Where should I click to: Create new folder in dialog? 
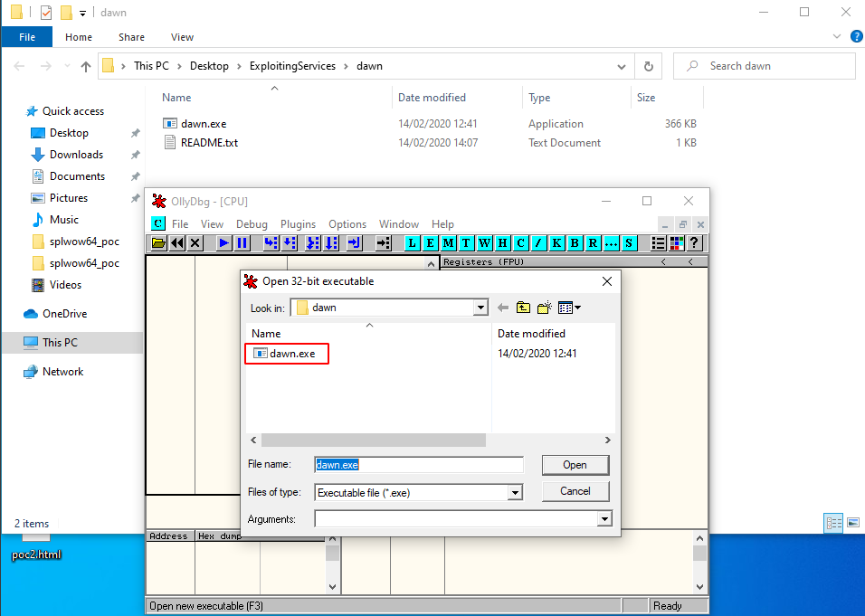tap(545, 308)
